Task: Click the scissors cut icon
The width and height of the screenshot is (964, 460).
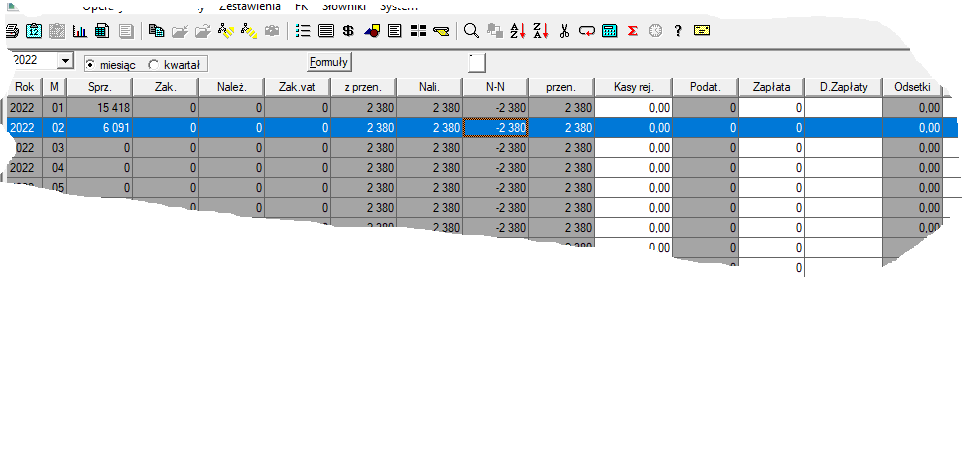Action: [x=564, y=31]
